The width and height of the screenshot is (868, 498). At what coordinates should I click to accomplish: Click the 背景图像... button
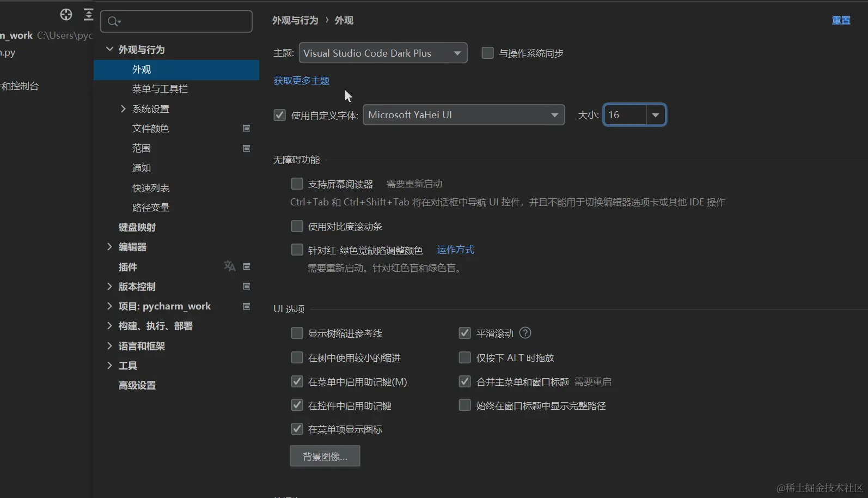point(325,456)
